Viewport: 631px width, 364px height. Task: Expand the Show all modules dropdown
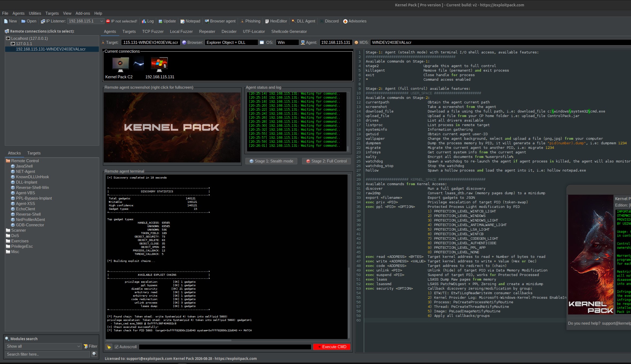click(79, 346)
